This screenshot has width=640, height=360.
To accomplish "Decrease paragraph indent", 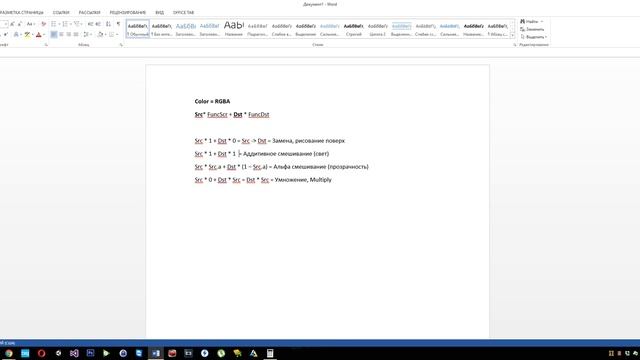I will tap(91, 24).
